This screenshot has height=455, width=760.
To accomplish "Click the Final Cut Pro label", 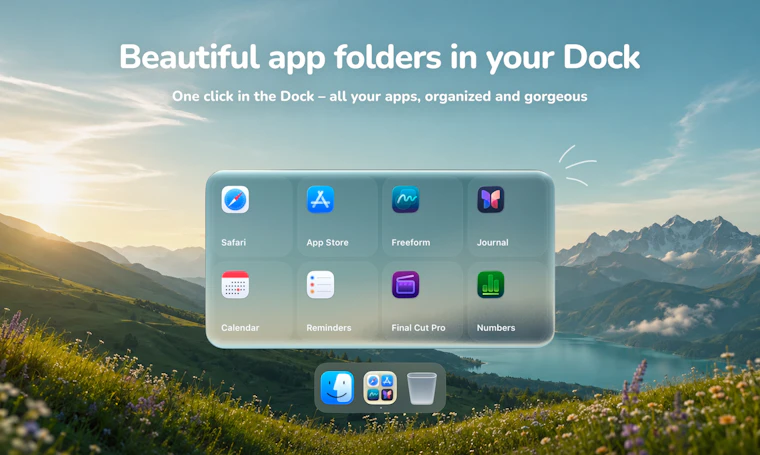I will tap(418, 328).
